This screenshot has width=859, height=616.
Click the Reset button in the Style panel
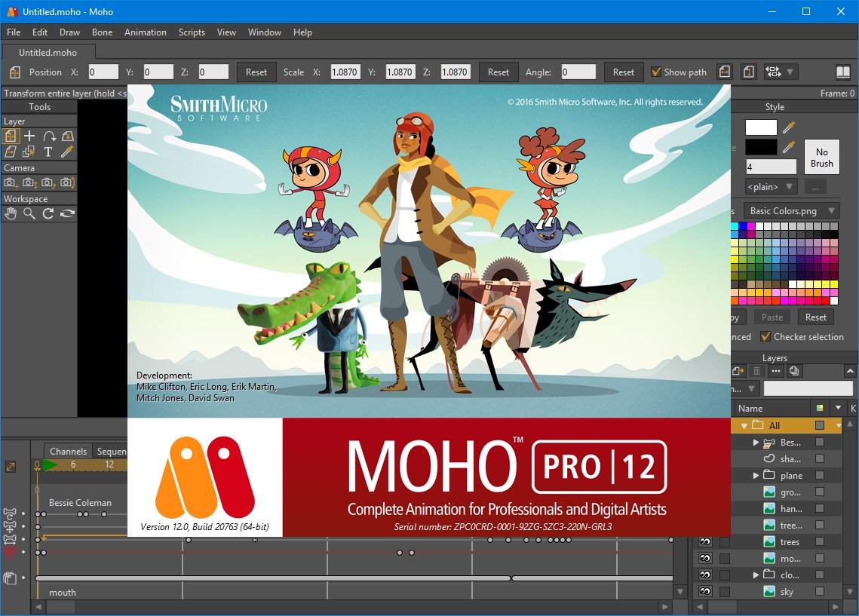pos(816,317)
